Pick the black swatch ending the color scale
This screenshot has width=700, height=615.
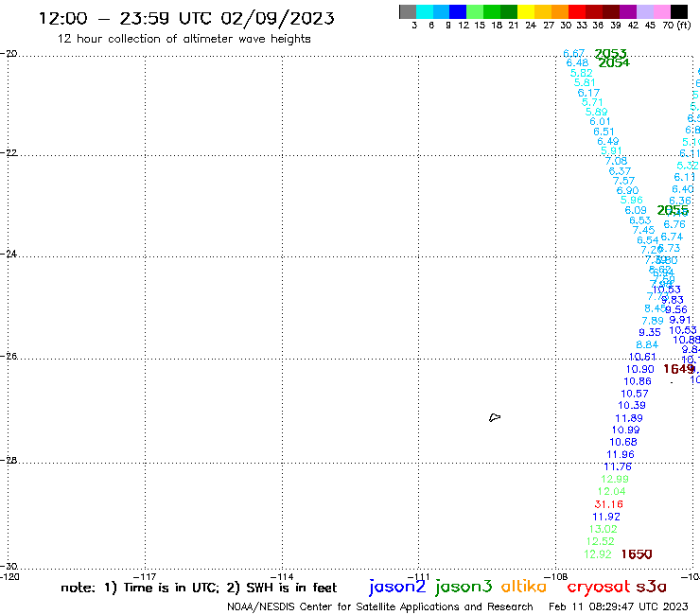tap(679, 11)
